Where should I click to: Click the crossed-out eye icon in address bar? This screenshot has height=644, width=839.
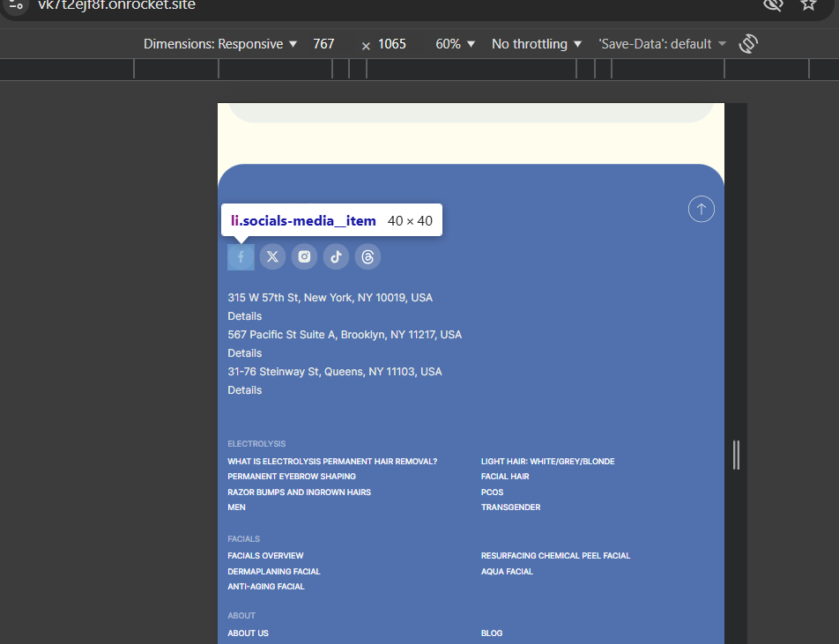pyautogui.click(x=773, y=4)
